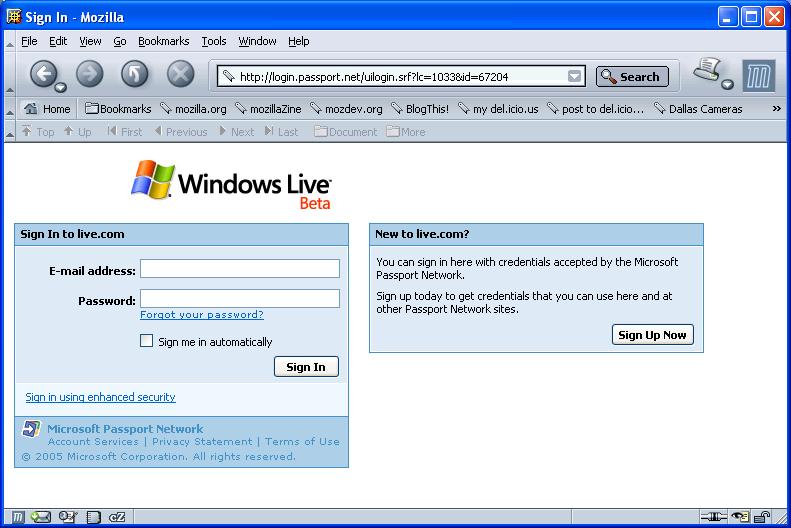791x528 pixels.
Task: Collapse the navigation toolbar using its grippy
Action: coord(10,75)
